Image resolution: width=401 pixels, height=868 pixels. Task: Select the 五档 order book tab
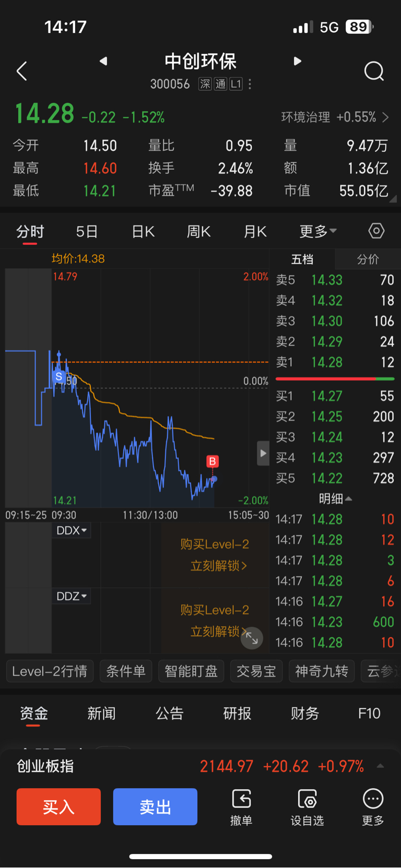coord(302,259)
